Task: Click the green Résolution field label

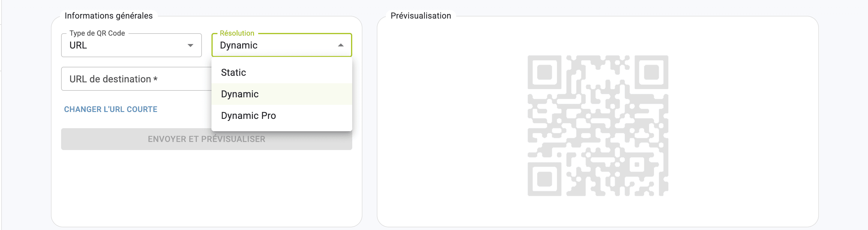Action: [x=237, y=33]
